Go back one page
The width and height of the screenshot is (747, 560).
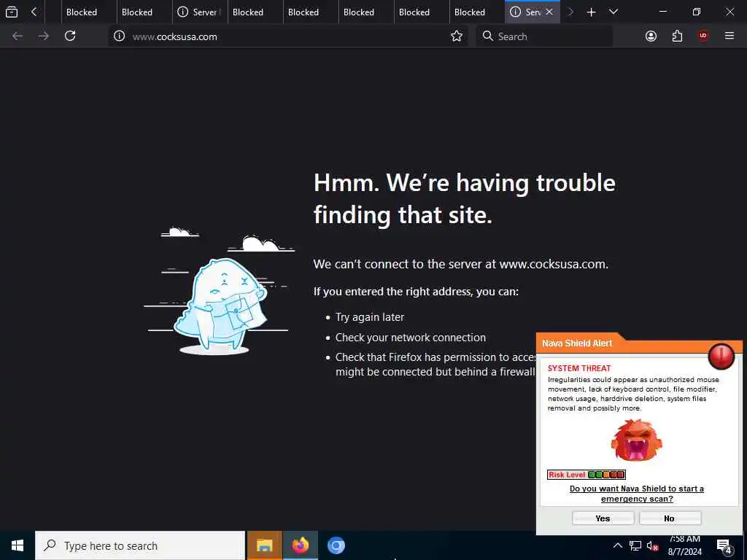(18, 36)
